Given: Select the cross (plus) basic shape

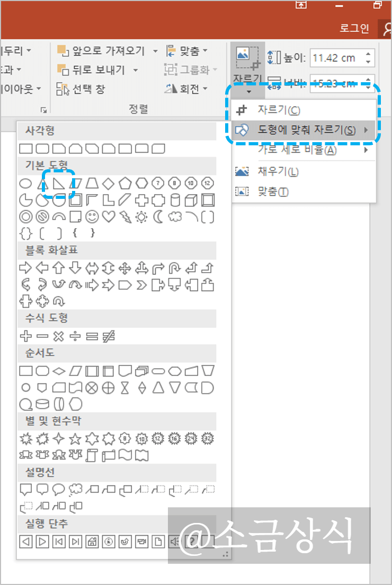Looking at the screenshot, I should point(141,200).
